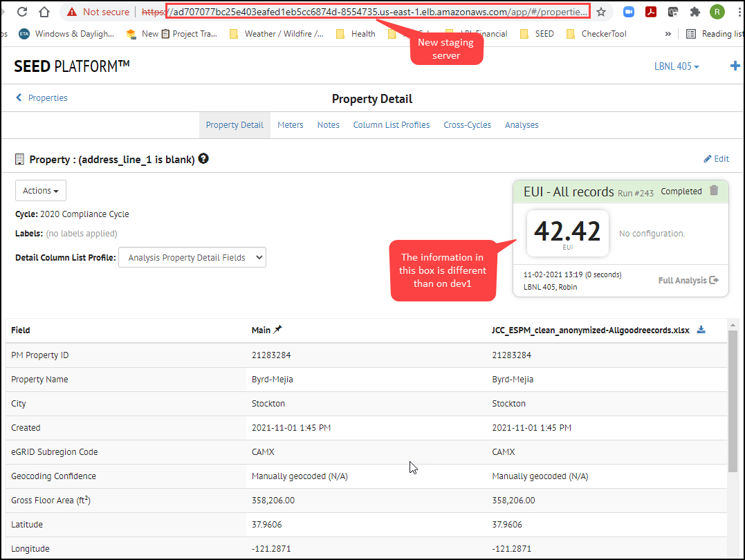Image resolution: width=745 pixels, height=560 pixels.
Task: Open the Full Analysis link
Action: (688, 280)
